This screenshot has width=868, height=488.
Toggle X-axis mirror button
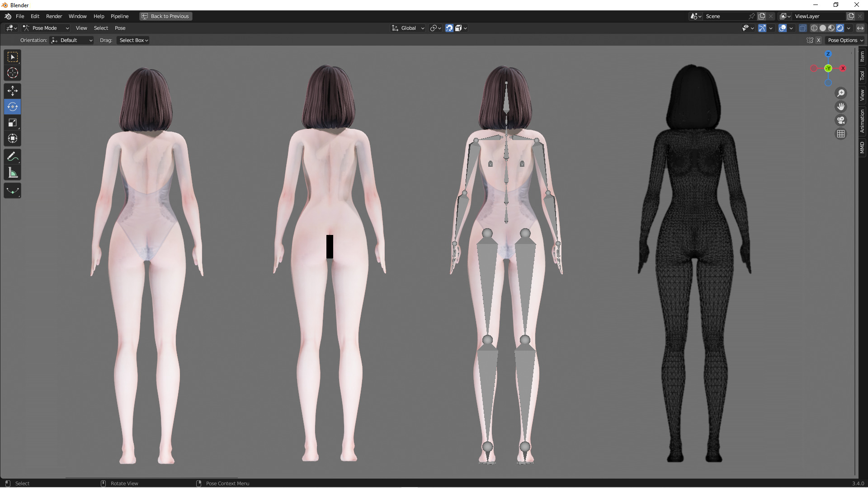[x=818, y=40]
